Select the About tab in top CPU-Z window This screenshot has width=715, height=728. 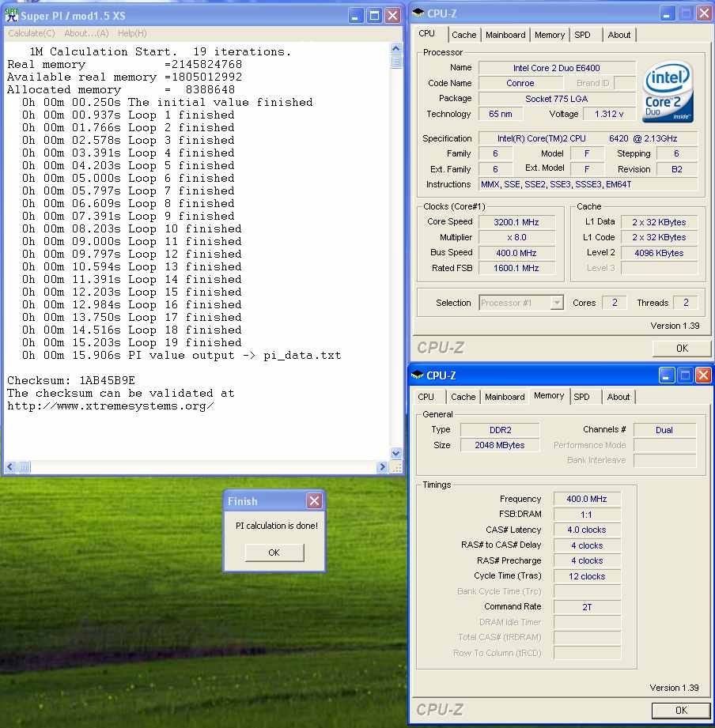pyautogui.click(x=619, y=35)
